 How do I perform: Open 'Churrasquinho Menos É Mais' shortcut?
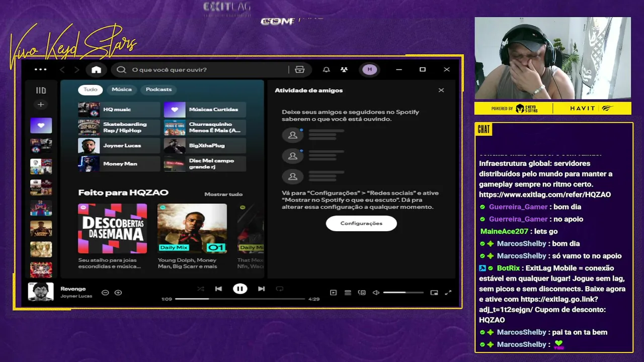pyautogui.click(x=205, y=128)
